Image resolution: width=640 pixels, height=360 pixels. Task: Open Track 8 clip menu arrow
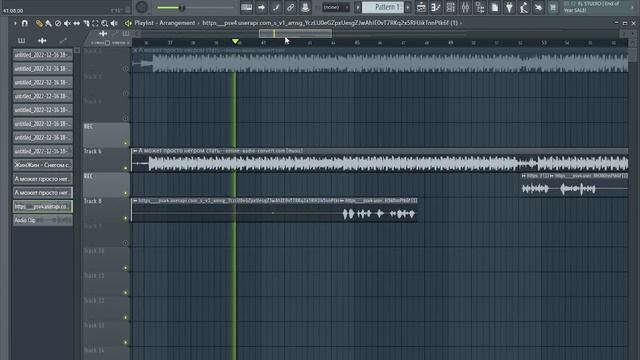(x=135, y=201)
